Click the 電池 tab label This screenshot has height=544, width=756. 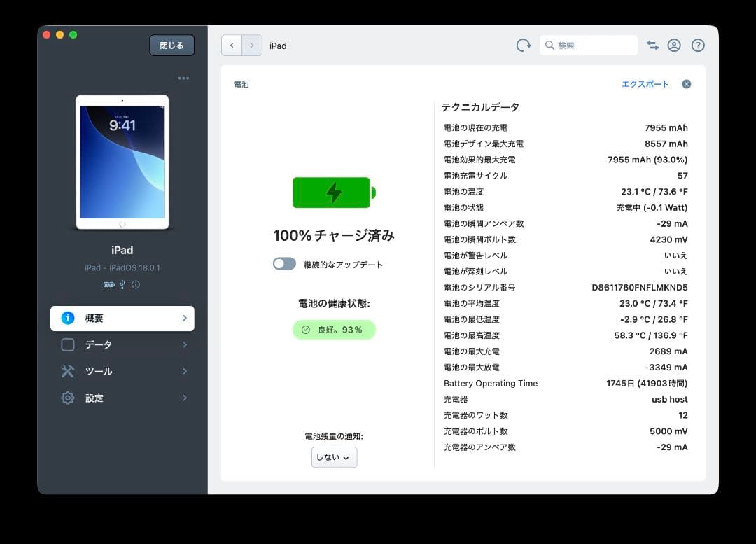point(241,84)
